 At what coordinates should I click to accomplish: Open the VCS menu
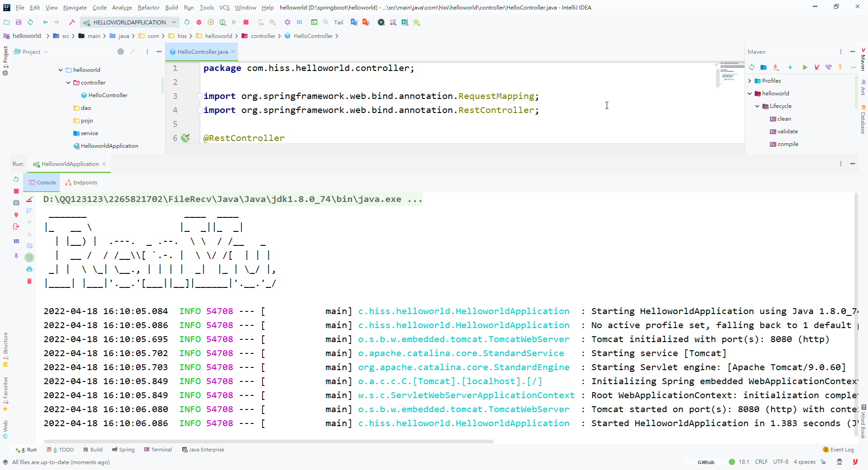(x=224, y=7)
